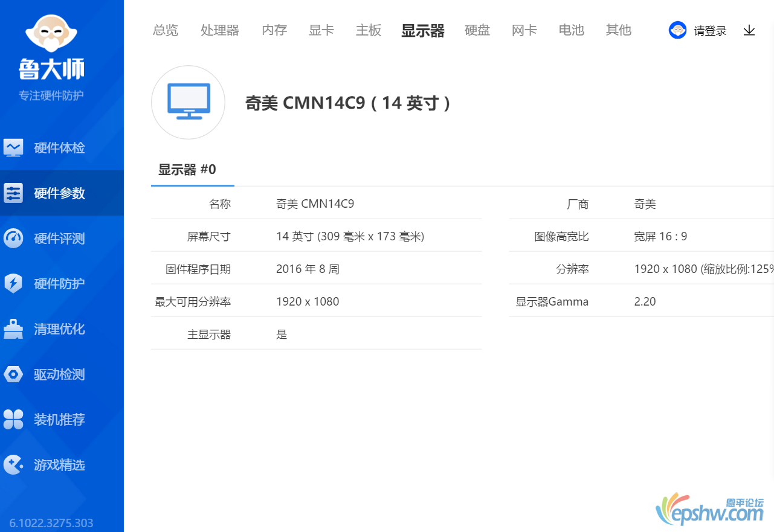Viewport: 774px width, 532px height.
Task: Click the 硬件参数 sliders icon
Action: point(13,193)
